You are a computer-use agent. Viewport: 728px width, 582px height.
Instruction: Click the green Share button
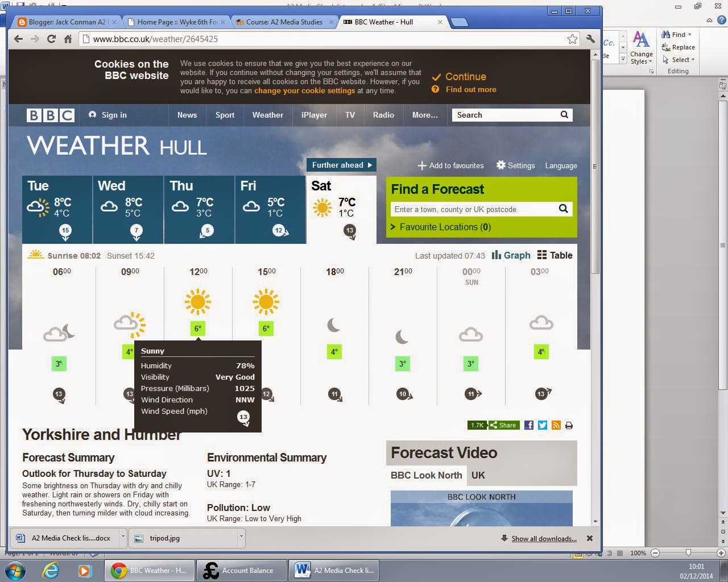503,425
